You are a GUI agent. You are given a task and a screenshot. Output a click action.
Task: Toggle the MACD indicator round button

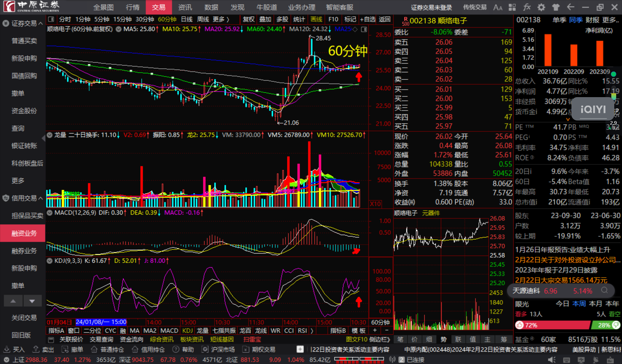[50, 213]
